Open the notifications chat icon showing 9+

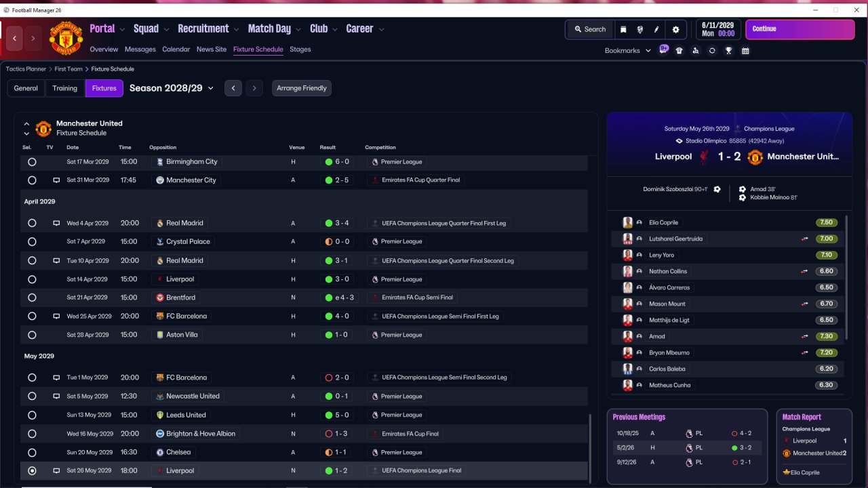click(663, 50)
